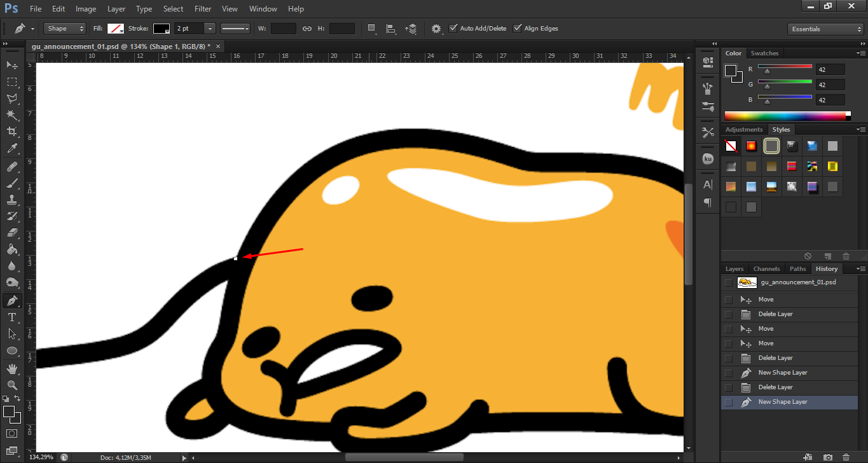Select the Eyedropper tool
The height and width of the screenshot is (463, 868).
(12, 148)
